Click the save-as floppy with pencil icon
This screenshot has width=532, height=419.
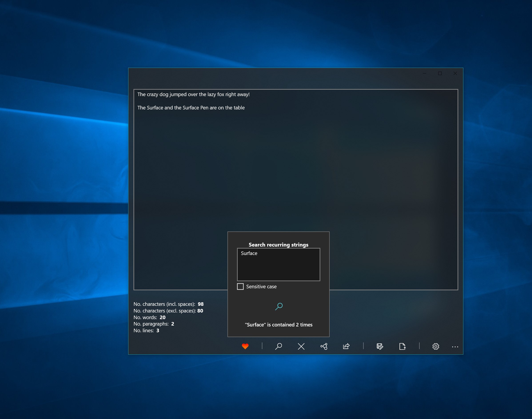coord(380,346)
